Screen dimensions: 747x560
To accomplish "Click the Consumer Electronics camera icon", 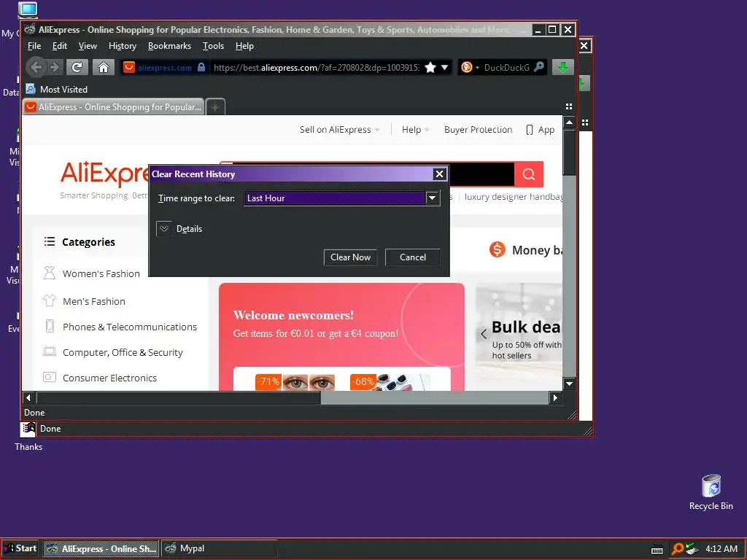I will point(50,377).
